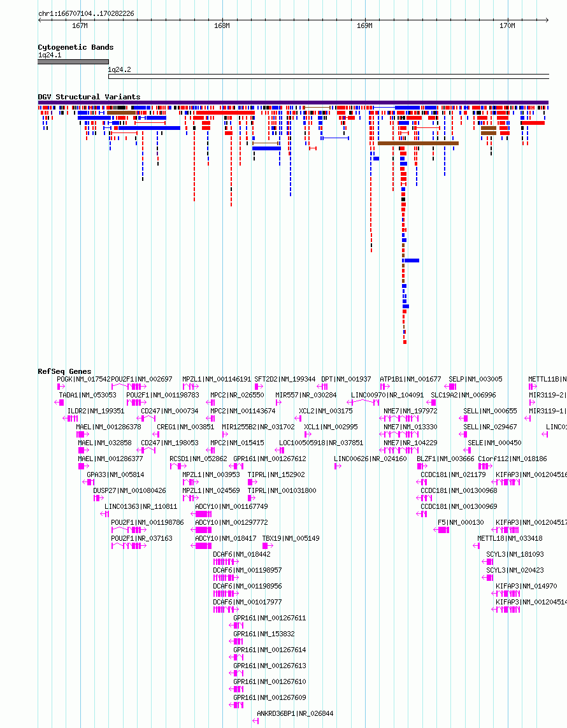Open ADCY10|NM_001167749 label

[x=231, y=506]
